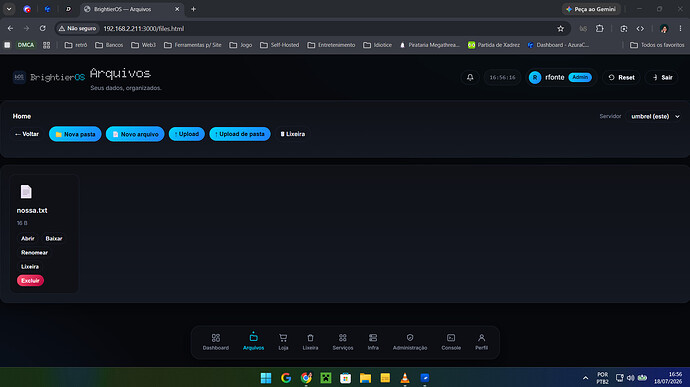The height and width of the screenshot is (387, 690).
Task: Log out with the Sair button
Action: click(662, 77)
